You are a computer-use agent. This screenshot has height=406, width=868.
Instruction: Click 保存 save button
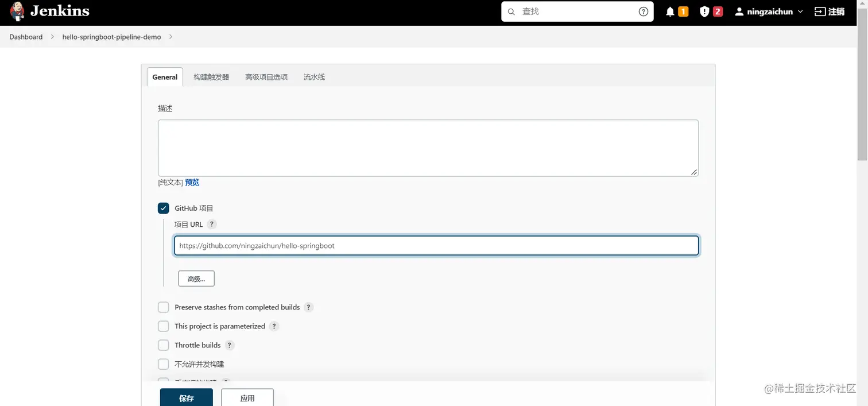tap(187, 398)
